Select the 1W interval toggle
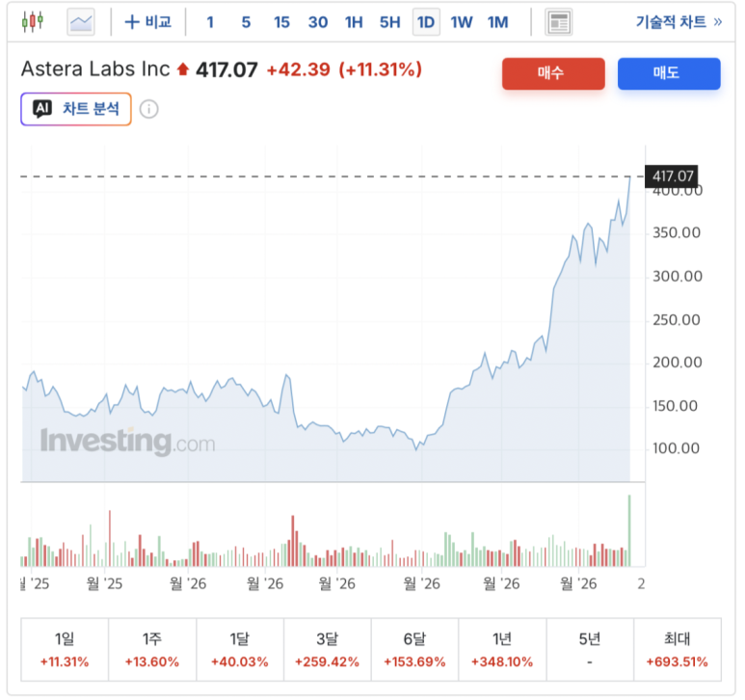The image size is (745, 700). (x=462, y=22)
